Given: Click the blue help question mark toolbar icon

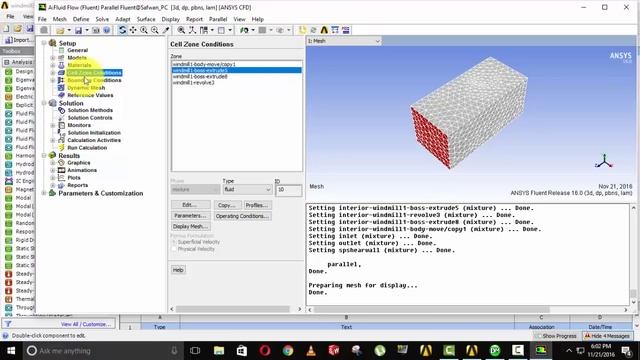Looking at the screenshot, I should pos(107,30).
